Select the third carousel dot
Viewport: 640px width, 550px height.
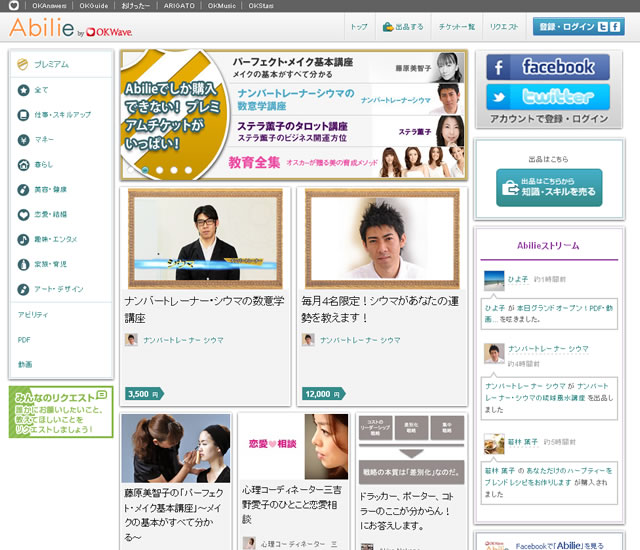(x=160, y=170)
